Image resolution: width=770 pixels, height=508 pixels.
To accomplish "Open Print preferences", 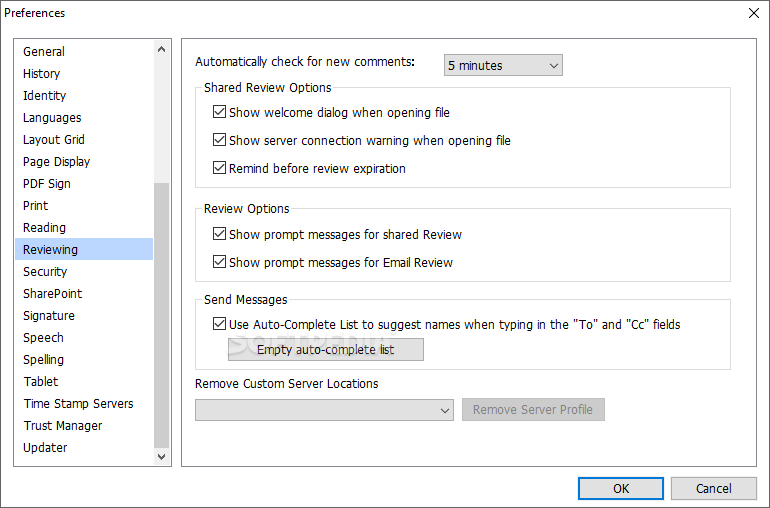I will (x=83, y=206).
